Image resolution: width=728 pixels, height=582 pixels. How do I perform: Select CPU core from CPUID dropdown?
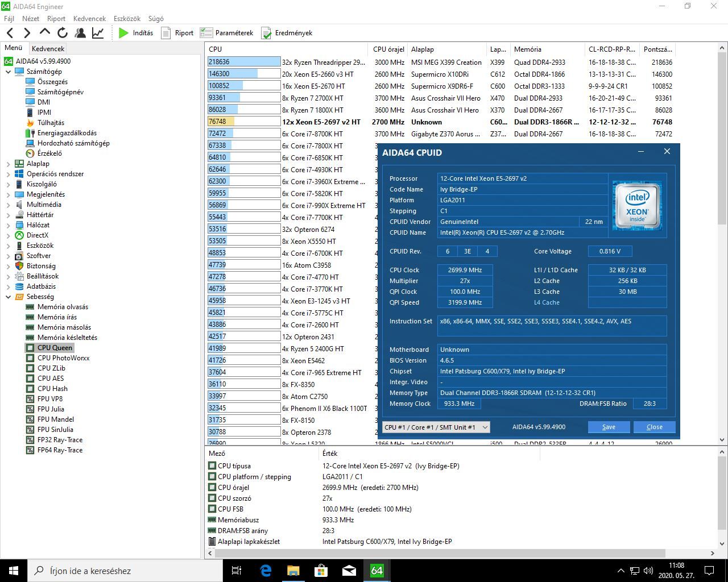436,427
